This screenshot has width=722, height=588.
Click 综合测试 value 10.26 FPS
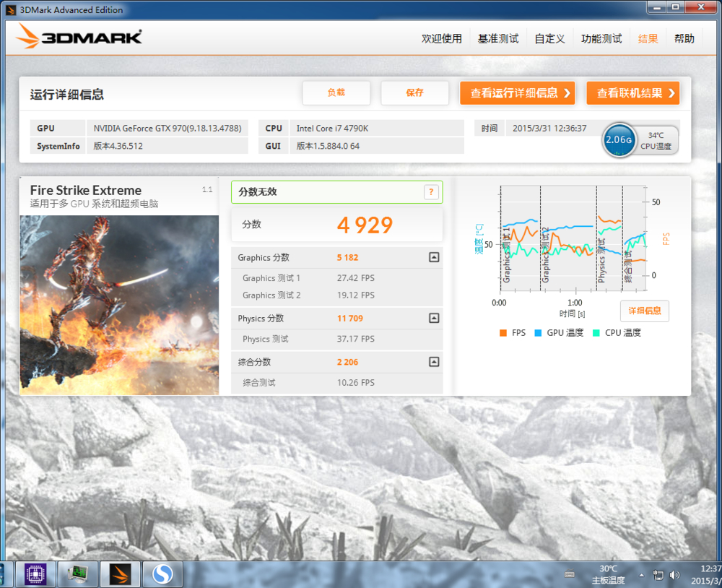(x=355, y=382)
